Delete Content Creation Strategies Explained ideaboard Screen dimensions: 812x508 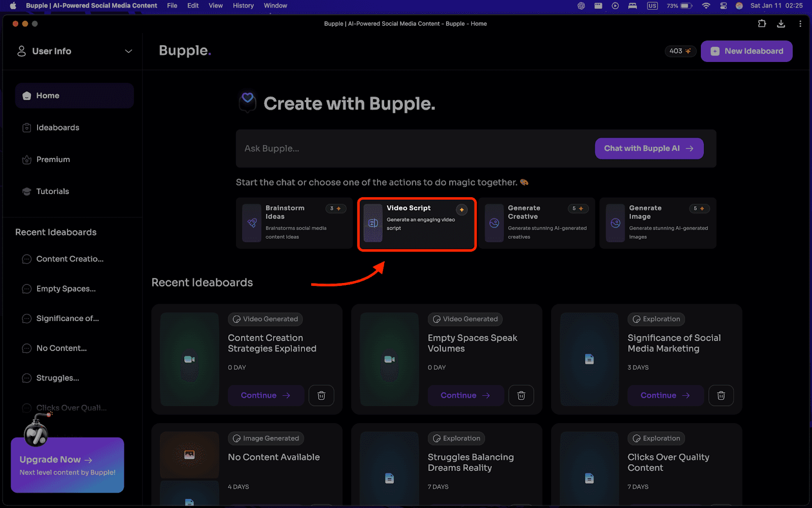[321, 395]
